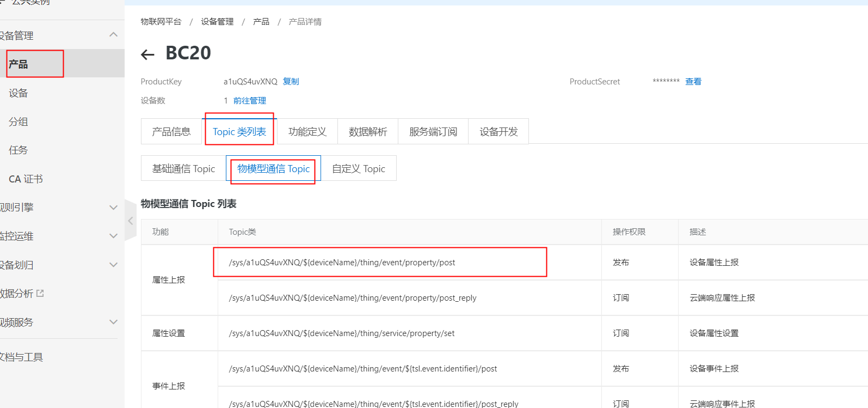
Task: Click the 属性上报 function cell
Action: 169,280
